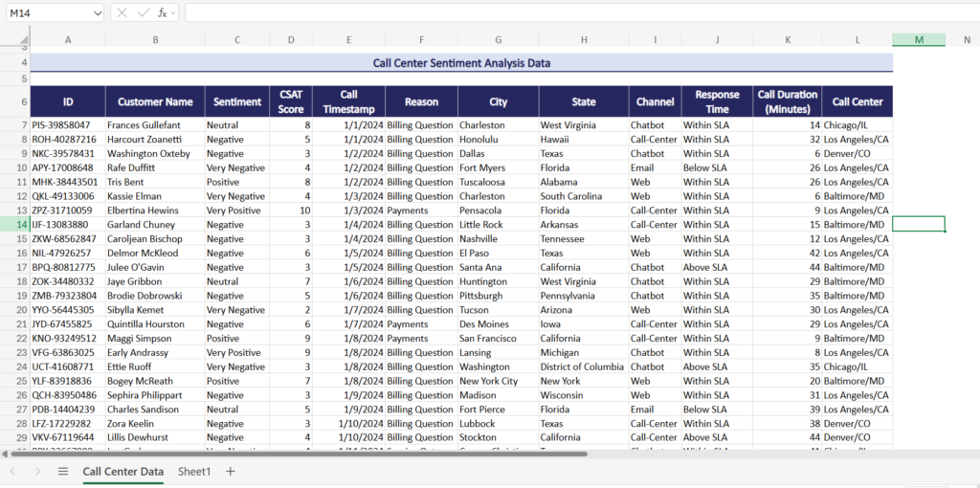
Task: Click the CSAT Score header cell
Action: coord(291,101)
